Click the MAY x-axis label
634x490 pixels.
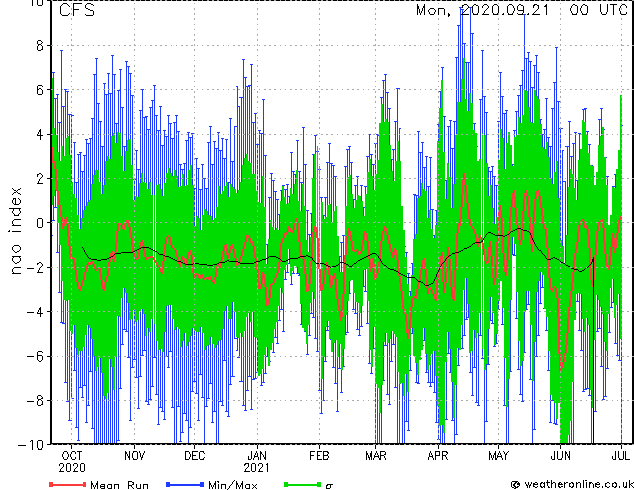point(498,456)
